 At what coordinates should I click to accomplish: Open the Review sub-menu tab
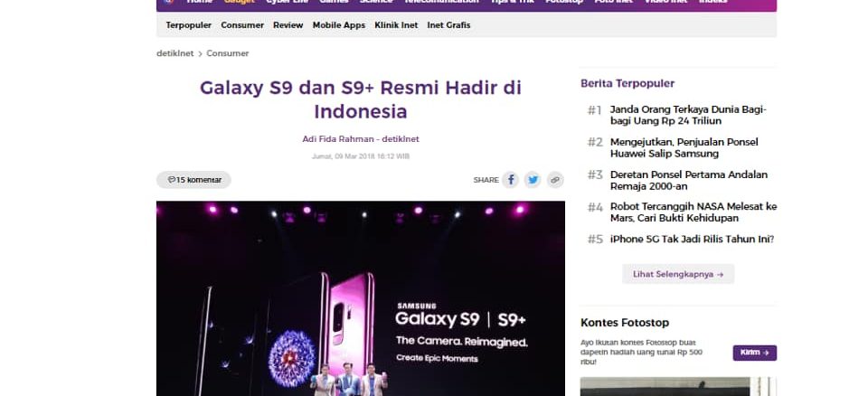click(x=288, y=25)
